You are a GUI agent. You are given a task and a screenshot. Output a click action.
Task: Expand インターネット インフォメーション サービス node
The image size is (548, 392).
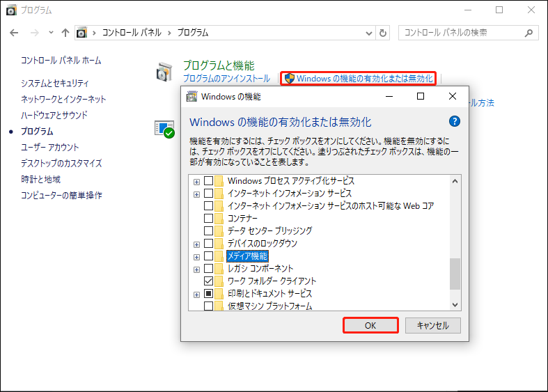click(197, 194)
